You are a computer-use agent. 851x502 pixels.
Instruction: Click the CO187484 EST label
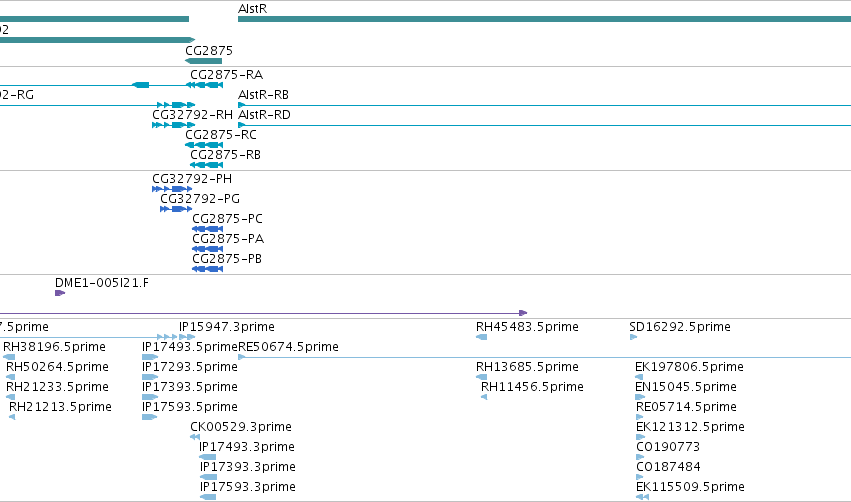669,467
